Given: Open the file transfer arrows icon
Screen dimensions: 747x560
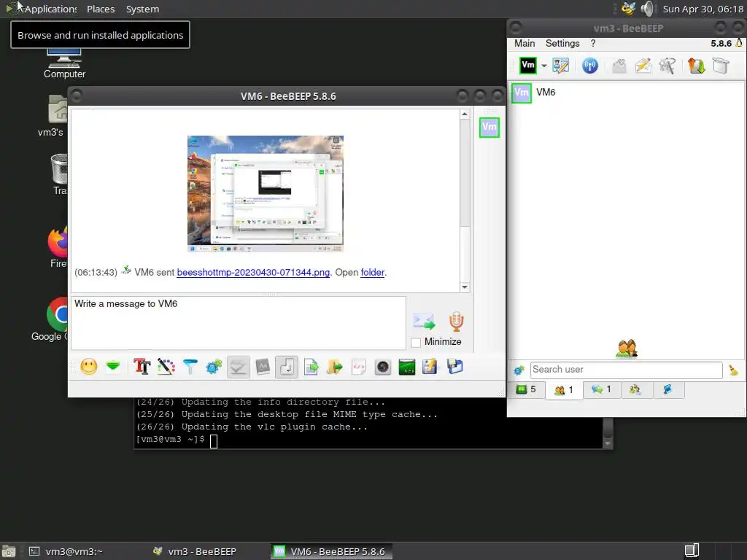Looking at the screenshot, I should point(696,65).
